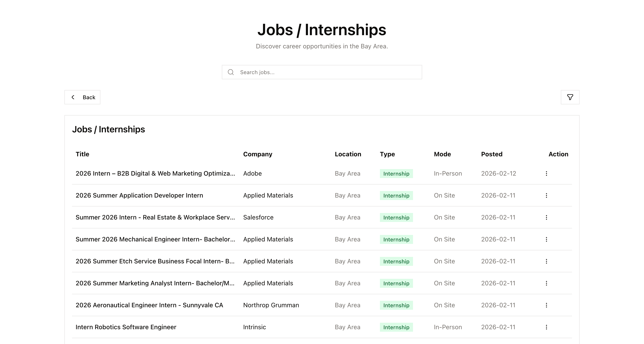Click the Company column header
The height and width of the screenshot is (344, 644).
pos(258,154)
